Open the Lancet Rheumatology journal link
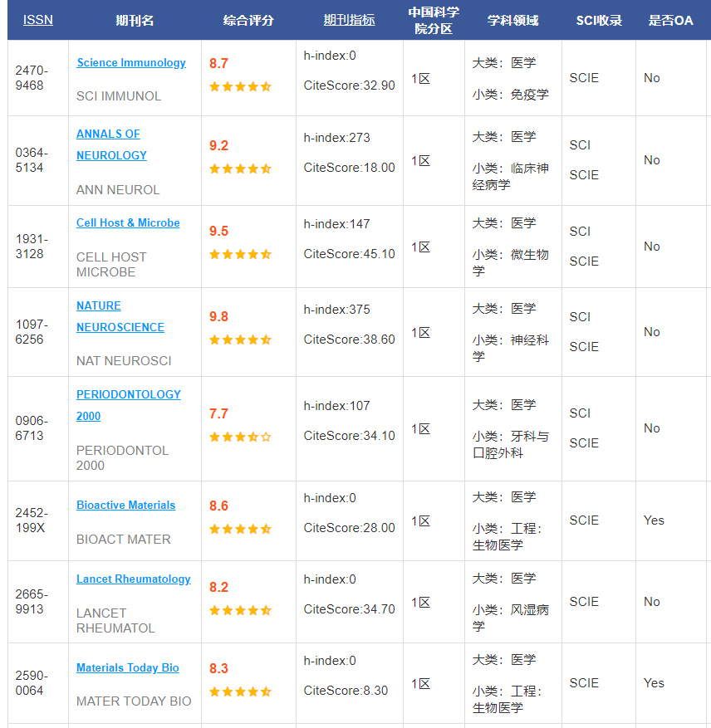Screen dimensions: 711x728 pyautogui.click(x=134, y=579)
